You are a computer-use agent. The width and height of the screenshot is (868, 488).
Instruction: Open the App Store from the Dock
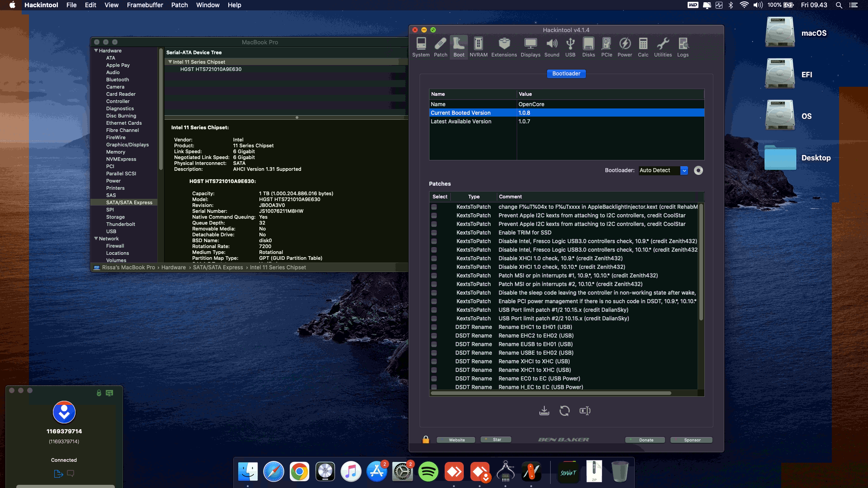click(x=377, y=472)
